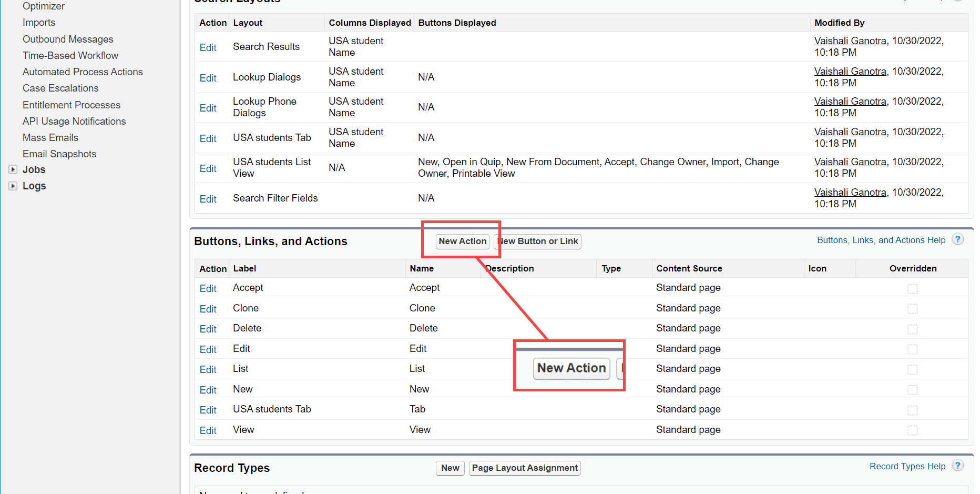
Task: Open Mass Emails from the sidebar
Action: point(50,137)
